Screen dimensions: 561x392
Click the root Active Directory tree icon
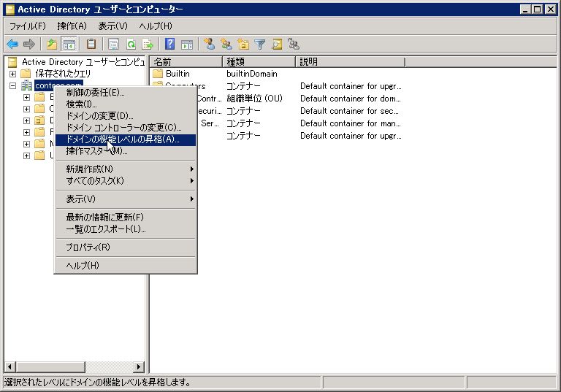click(12, 62)
